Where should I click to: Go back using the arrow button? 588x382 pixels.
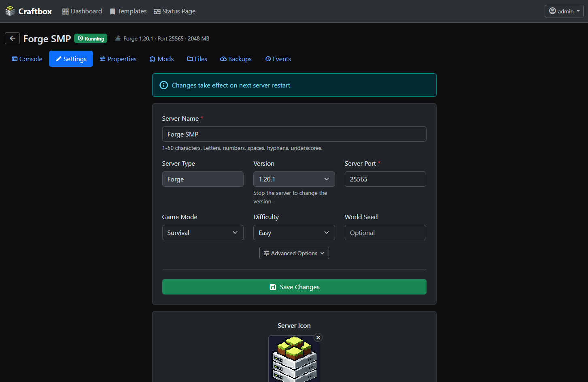[x=12, y=38]
